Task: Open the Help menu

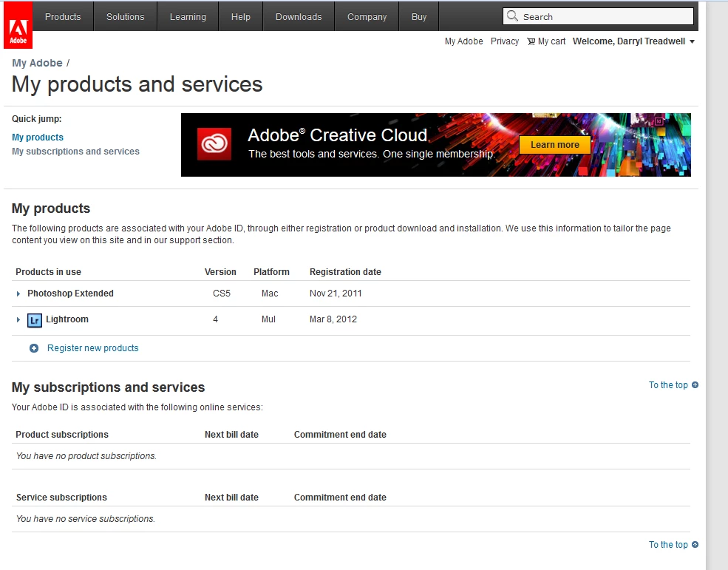Action: 240,17
